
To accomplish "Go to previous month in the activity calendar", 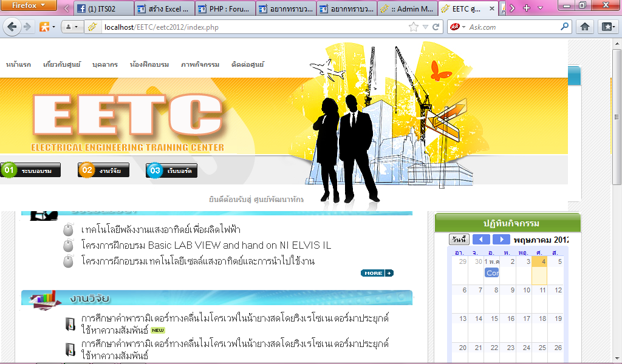I will pyautogui.click(x=481, y=239).
